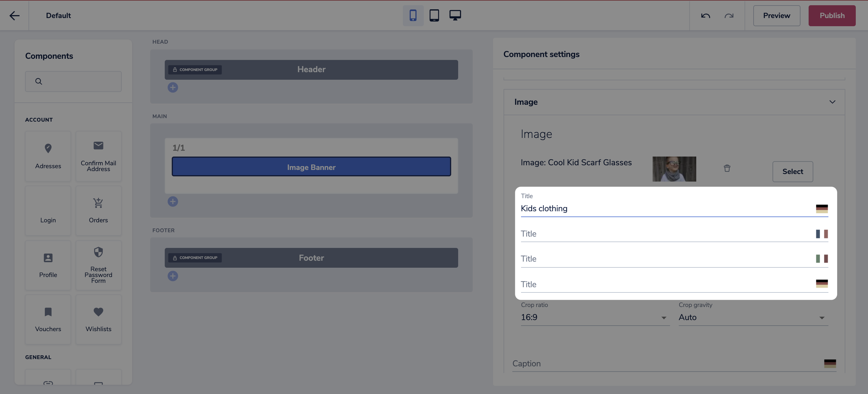868x394 pixels.
Task: Collapse the Image section chevron
Action: click(x=832, y=102)
